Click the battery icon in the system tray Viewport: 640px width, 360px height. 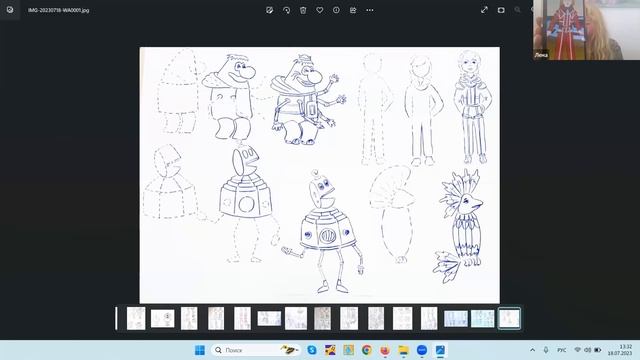(x=598, y=350)
